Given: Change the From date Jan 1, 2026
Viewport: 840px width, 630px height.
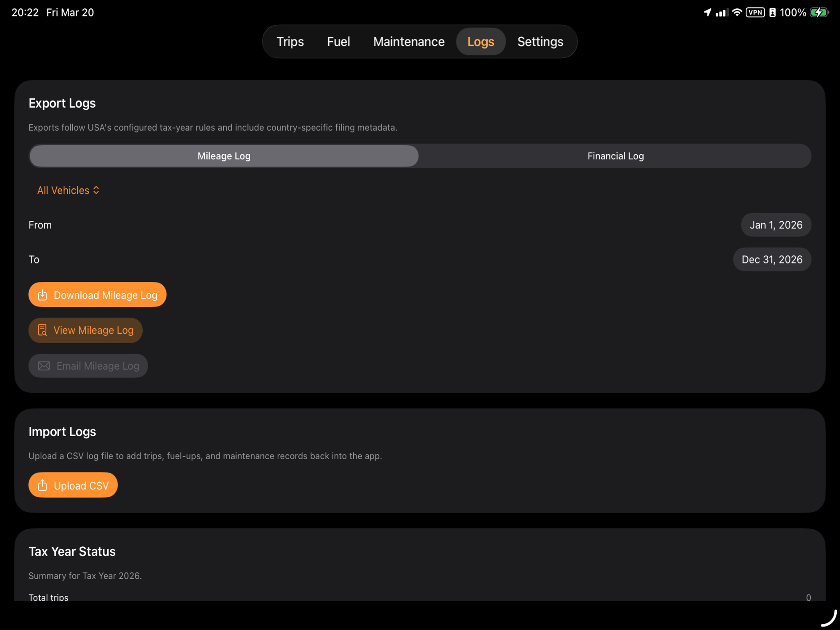Looking at the screenshot, I should (776, 225).
